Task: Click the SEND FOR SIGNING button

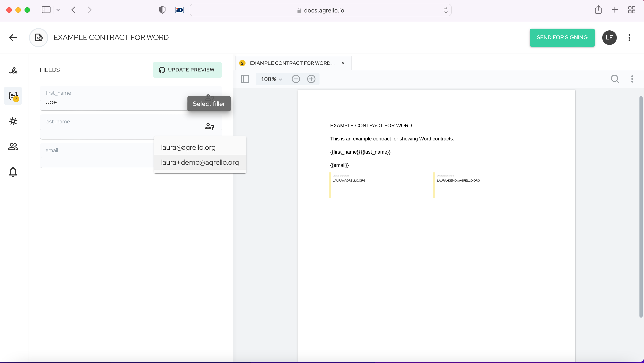Action: [562, 37]
